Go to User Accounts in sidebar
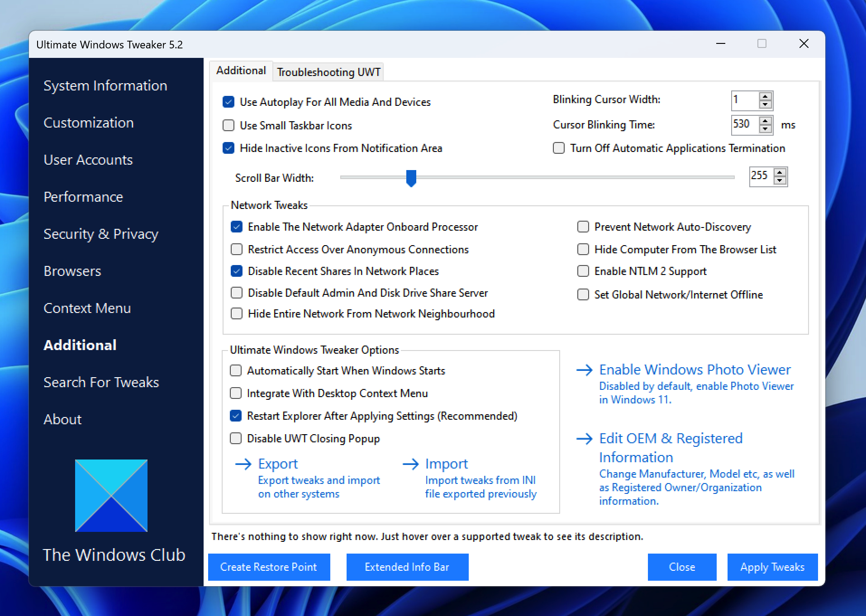The width and height of the screenshot is (866, 616). click(88, 160)
